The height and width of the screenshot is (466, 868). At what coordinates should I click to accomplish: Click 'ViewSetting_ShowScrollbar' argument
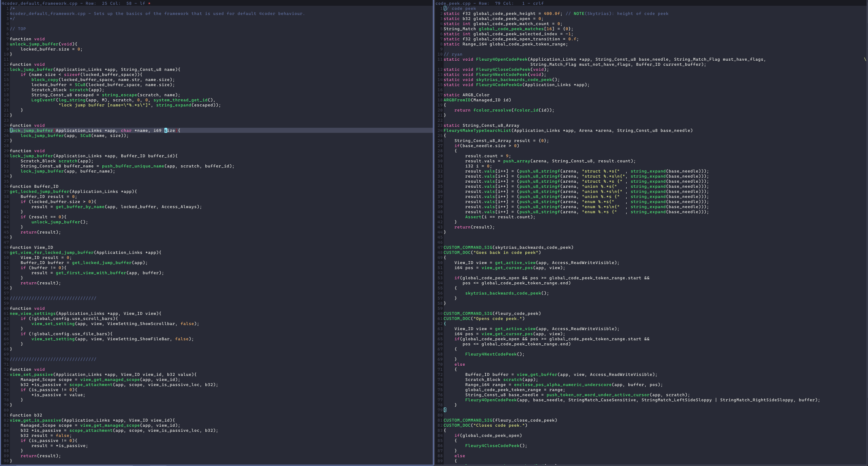pyautogui.click(x=141, y=324)
